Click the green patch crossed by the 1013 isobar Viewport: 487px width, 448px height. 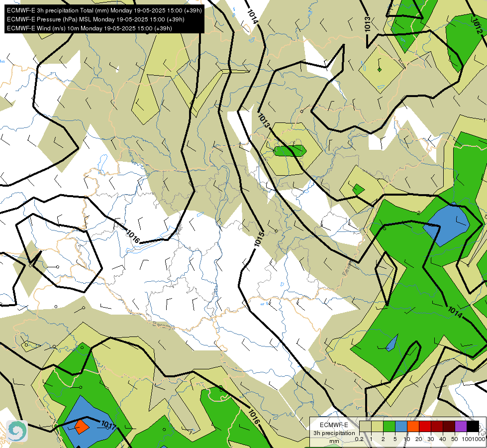point(290,151)
